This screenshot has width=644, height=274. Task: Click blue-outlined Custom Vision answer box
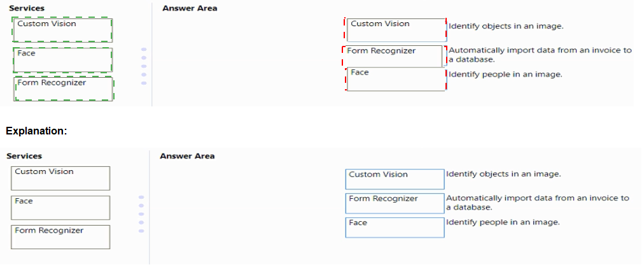(x=395, y=179)
